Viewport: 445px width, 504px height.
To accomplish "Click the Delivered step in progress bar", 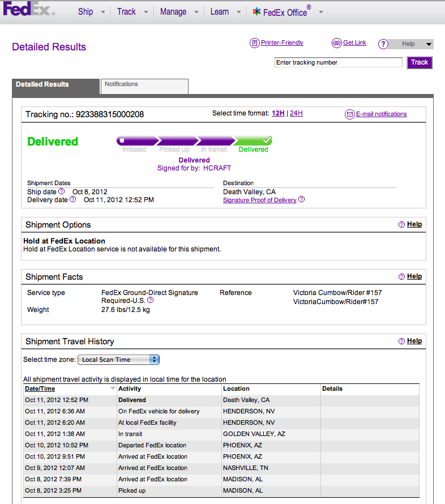I will point(253,141).
